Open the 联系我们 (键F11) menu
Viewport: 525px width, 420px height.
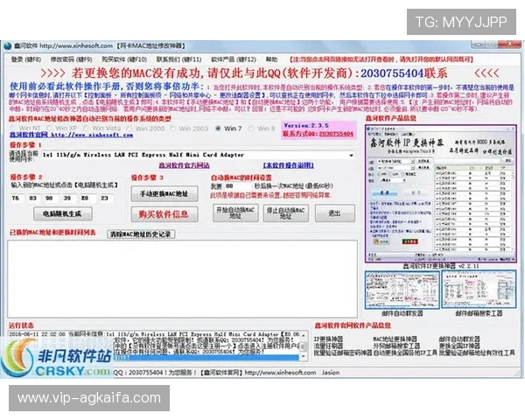pos(178,59)
